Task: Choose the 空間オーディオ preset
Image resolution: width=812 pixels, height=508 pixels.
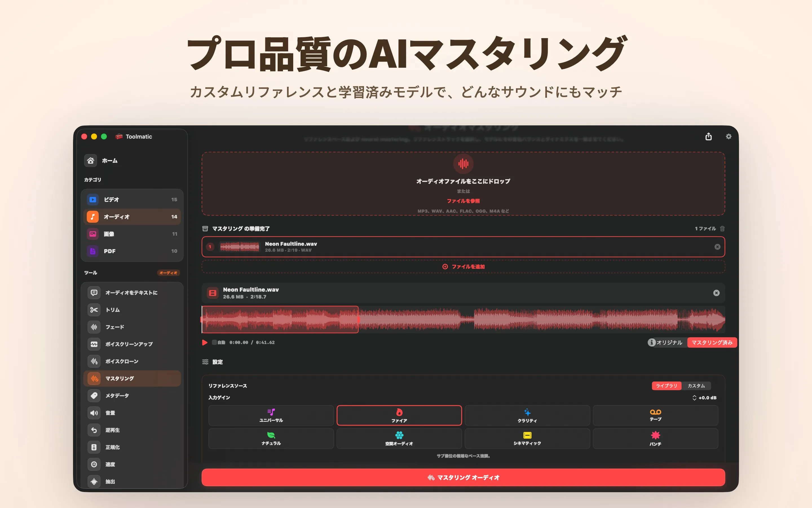Action: pos(399,439)
